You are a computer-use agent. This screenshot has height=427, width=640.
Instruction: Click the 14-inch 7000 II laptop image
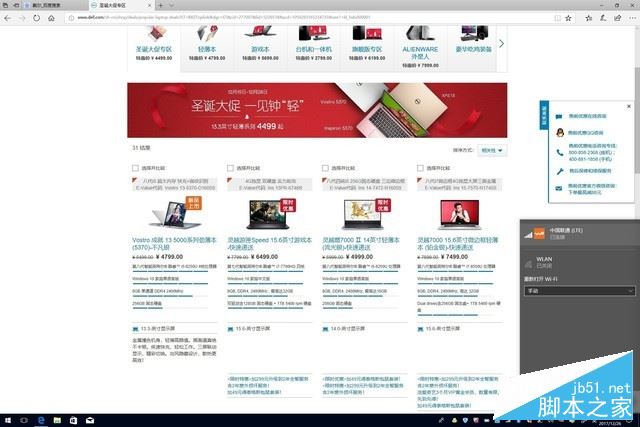[364, 214]
